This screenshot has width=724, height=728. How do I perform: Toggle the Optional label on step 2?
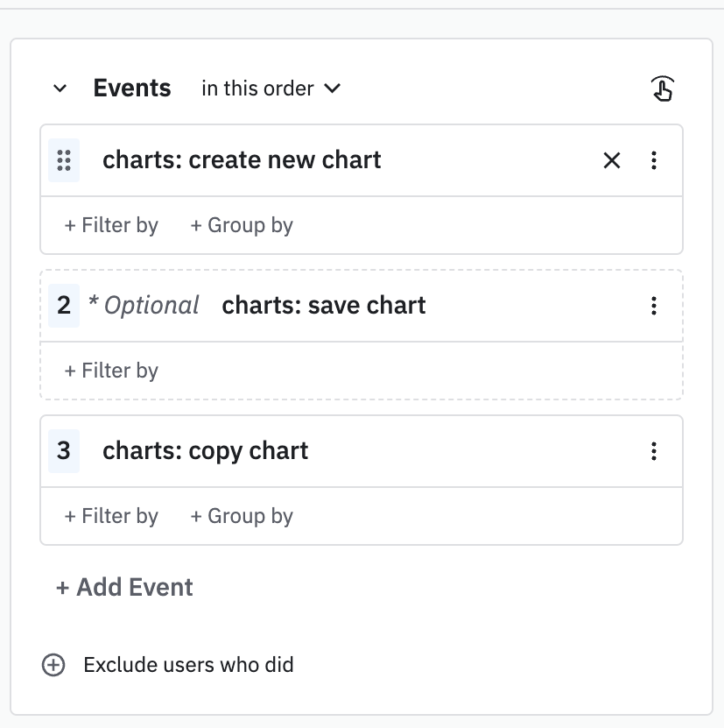click(144, 306)
